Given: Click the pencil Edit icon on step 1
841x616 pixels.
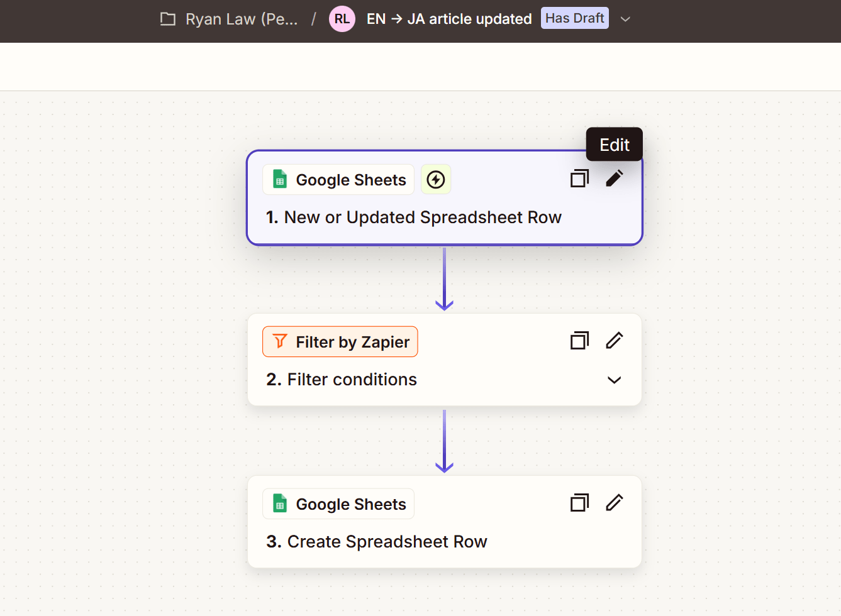Looking at the screenshot, I should click(615, 179).
